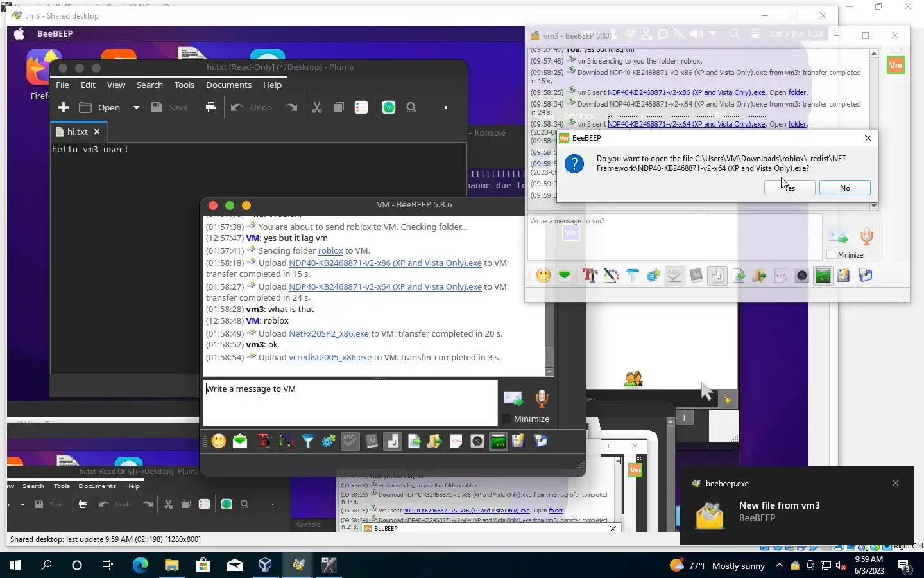Open emoticons in vm3 chat toolbar
Viewport: 924px width, 578px height.
click(x=543, y=276)
